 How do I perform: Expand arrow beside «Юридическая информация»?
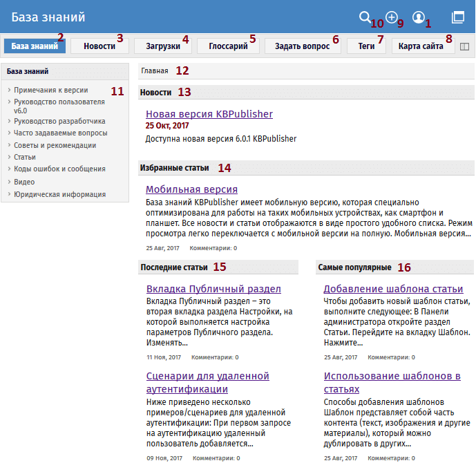[9, 194]
